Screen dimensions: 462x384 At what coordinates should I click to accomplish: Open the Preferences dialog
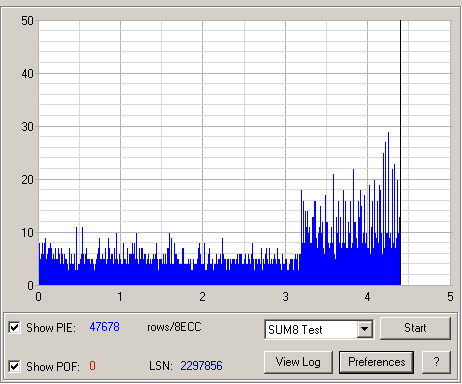[377, 362]
